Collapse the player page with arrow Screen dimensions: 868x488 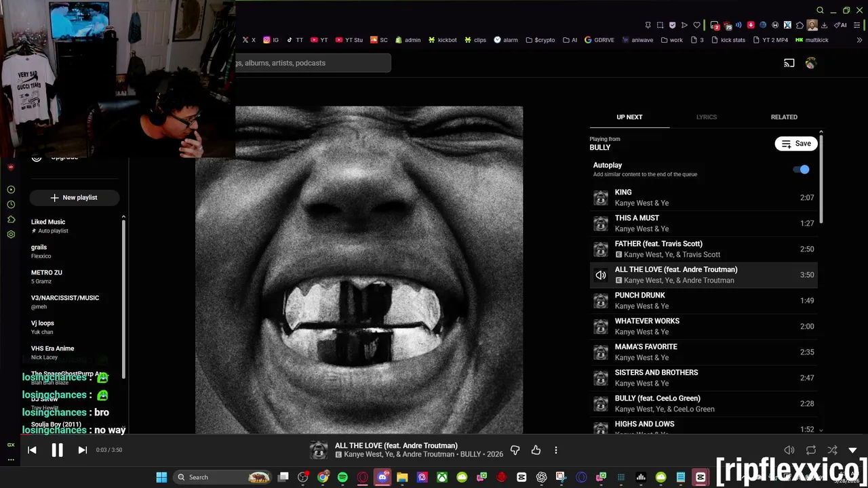pos(852,450)
